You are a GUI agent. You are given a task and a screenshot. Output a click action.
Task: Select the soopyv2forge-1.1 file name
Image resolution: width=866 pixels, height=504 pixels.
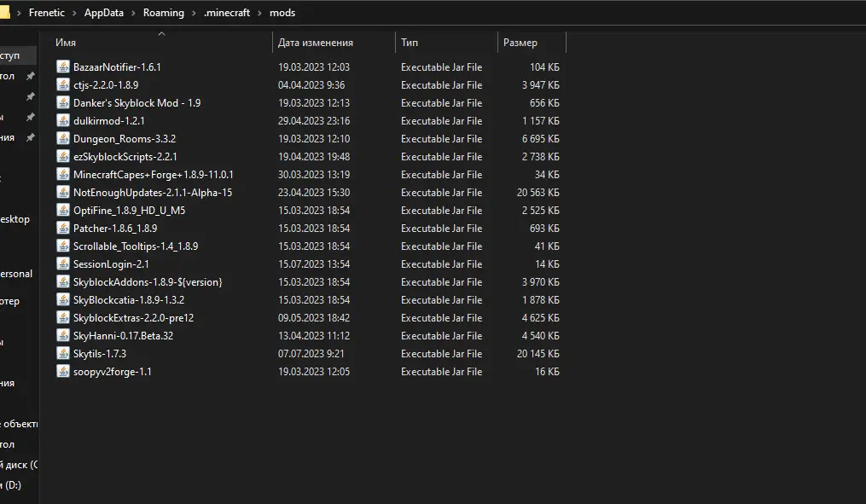113,372
